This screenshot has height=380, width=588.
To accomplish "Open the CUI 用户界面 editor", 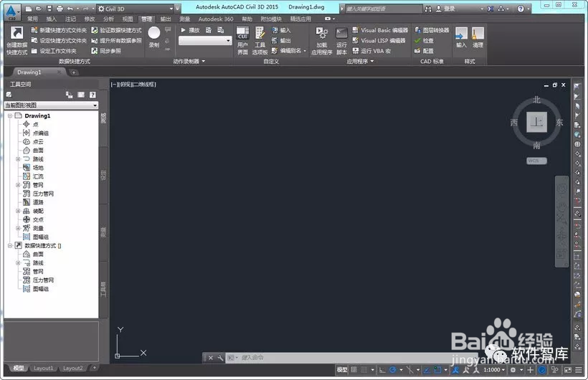I will click(x=242, y=41).
